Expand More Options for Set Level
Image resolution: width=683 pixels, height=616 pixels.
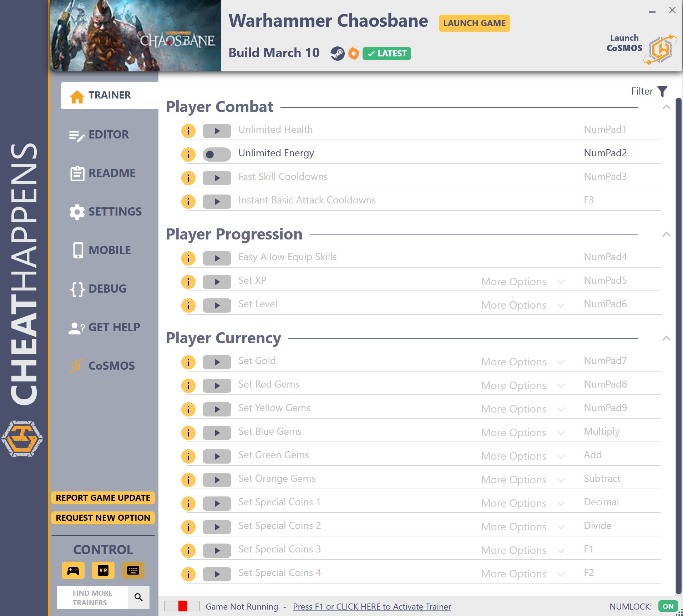click(523, 306)
